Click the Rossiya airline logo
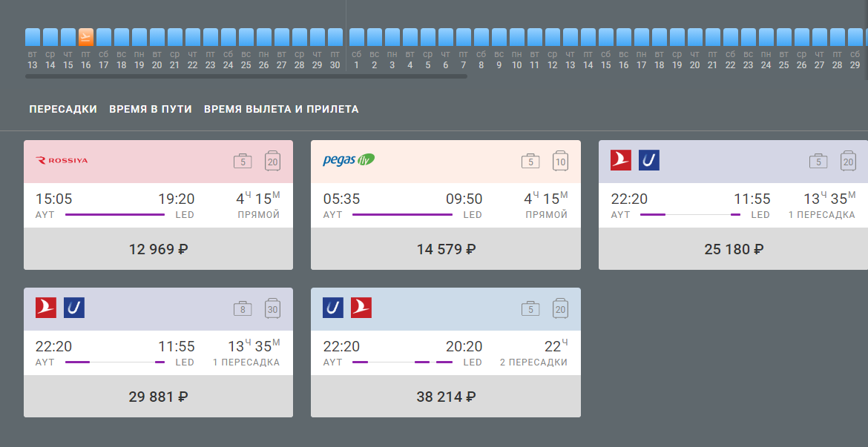Image resolution: width=868 pixels, height=447 pixels. tap(62, 160)
